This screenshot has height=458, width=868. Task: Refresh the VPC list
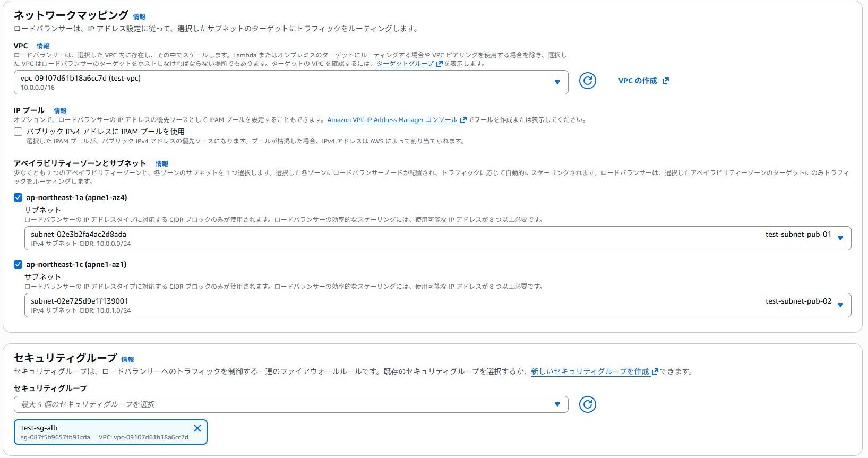pos(587,81)
